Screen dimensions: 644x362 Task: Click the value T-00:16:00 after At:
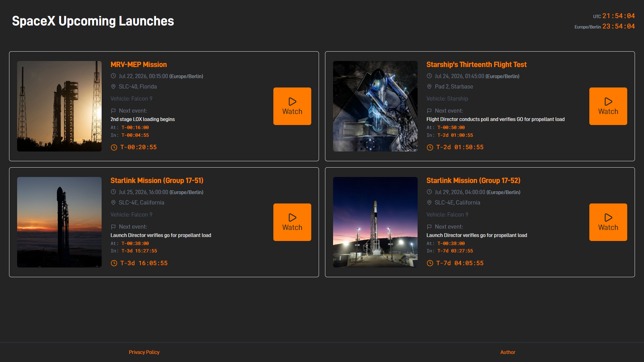(135, 127)
